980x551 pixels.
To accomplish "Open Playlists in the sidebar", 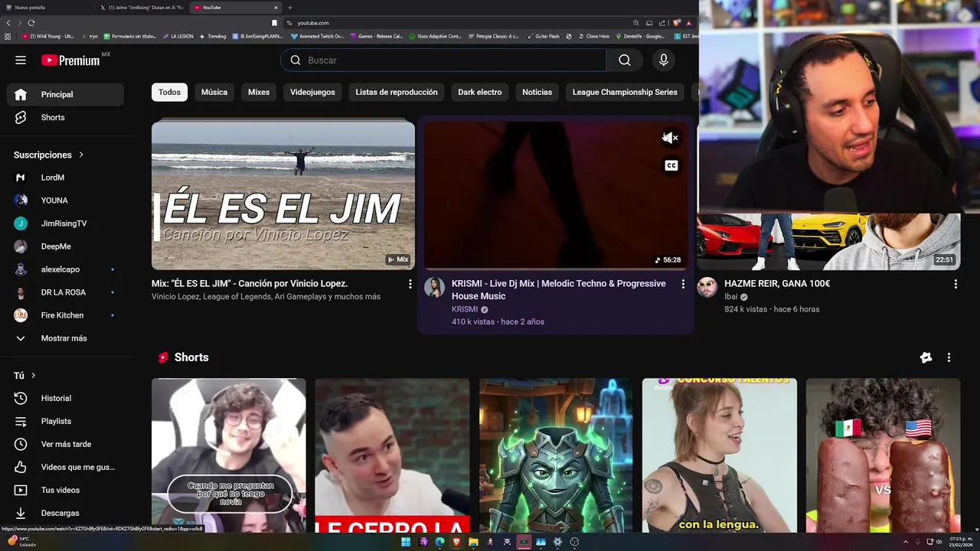I will point(65,421).
